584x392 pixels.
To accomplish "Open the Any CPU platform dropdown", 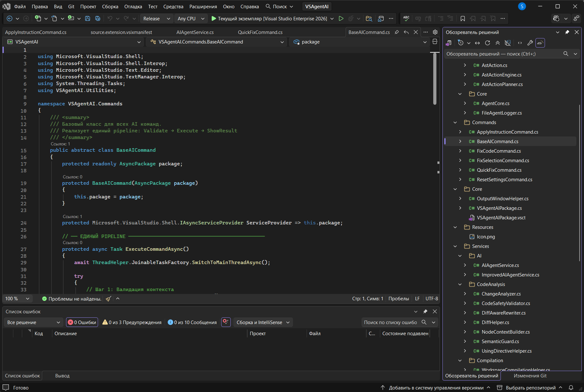I will click(191, 19).
